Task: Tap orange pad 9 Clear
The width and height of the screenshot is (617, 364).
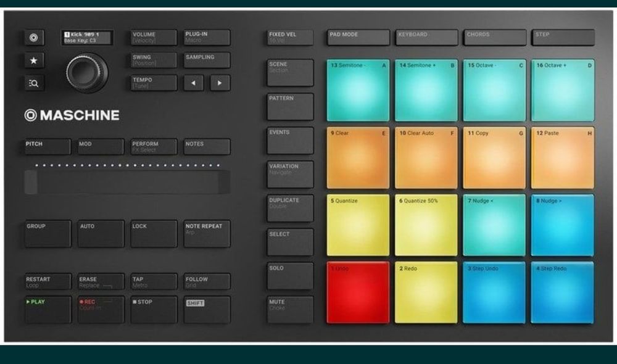Action: tap(358, 158)
